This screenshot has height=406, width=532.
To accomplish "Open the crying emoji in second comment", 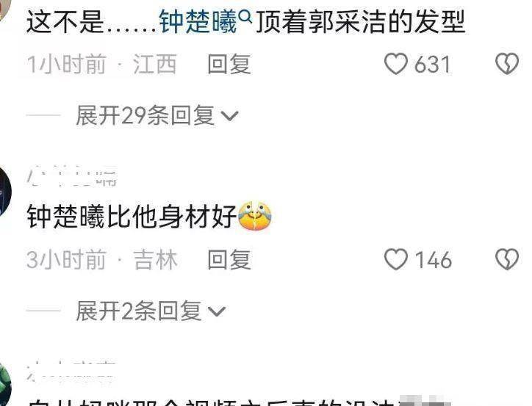I will [x=255, y=216].
